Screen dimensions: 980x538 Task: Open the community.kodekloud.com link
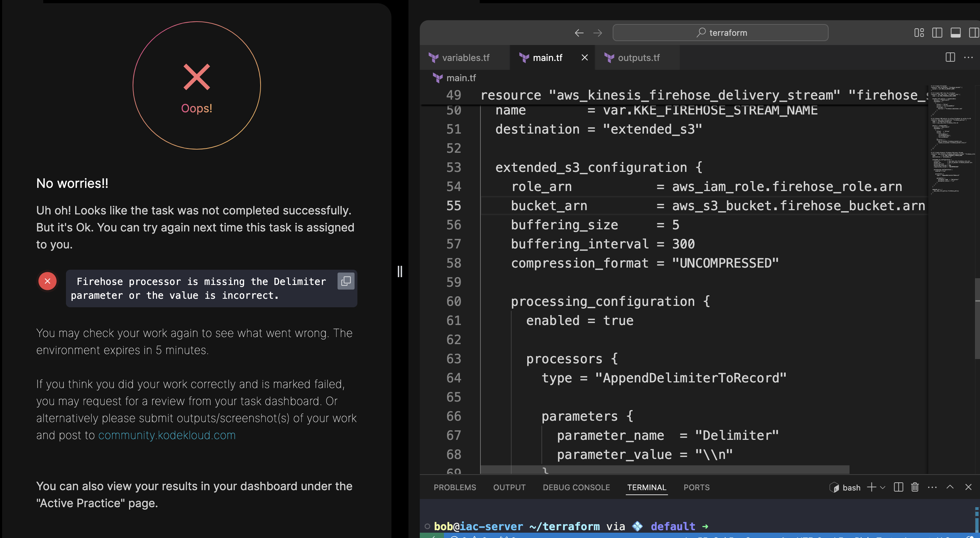coord(167,435)
